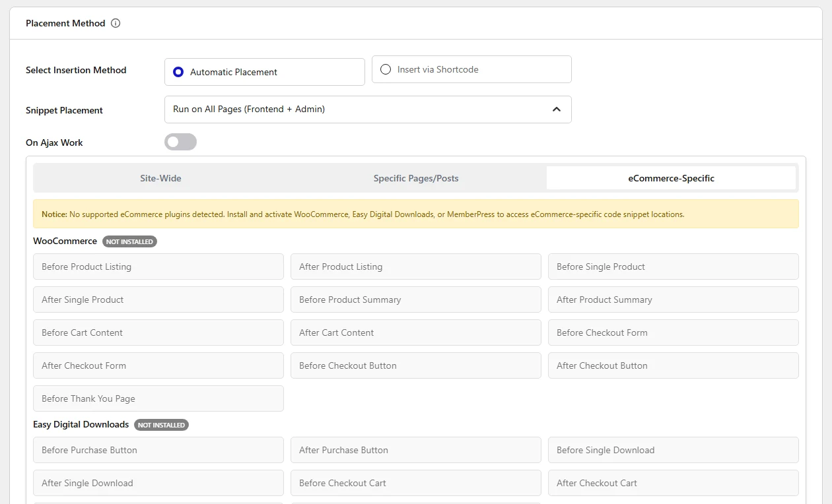
Task: Click the Select Insertion Method label
Action: coord(76,70)
